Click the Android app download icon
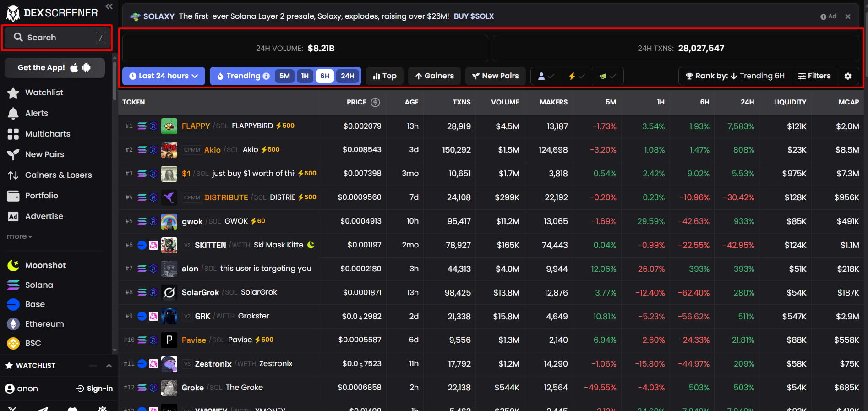Viewport: 868px width, 411px height. [x=86, y=68]
